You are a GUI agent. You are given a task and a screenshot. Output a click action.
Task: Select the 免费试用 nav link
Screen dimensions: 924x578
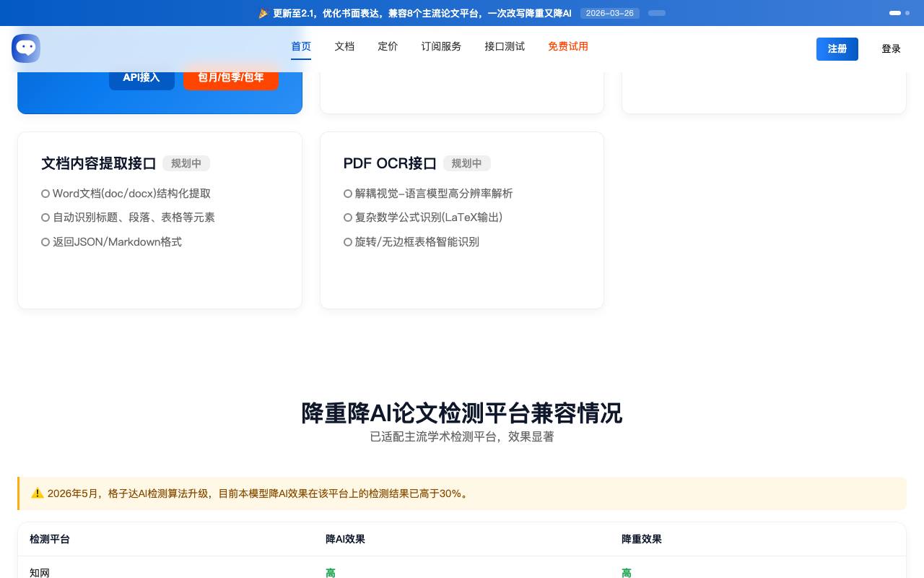568,47
